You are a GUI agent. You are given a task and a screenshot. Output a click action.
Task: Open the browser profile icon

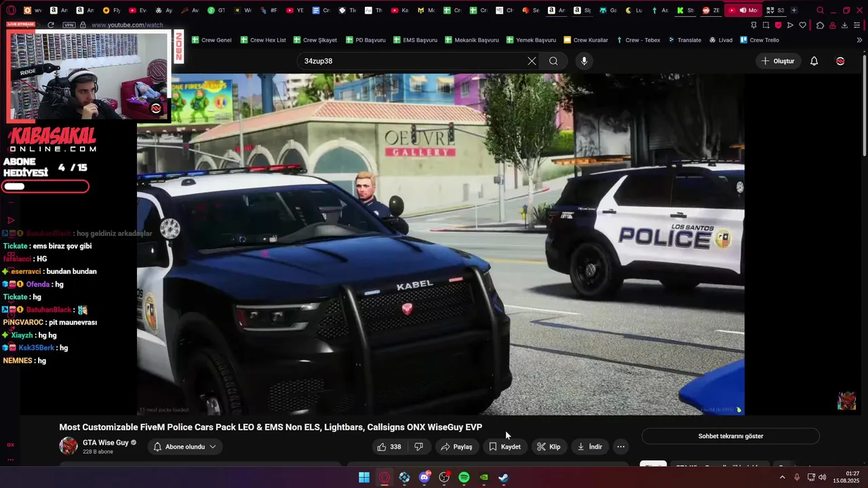coord(832,25)
